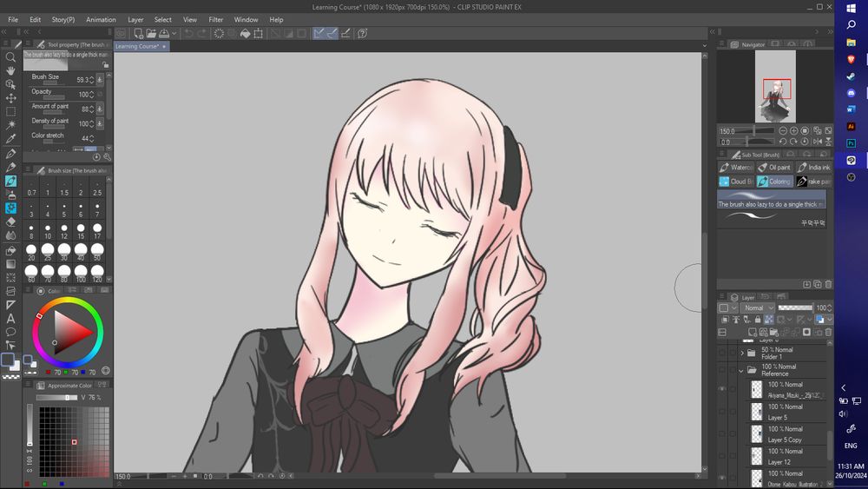Screen dimensions: 868x489
Task: Toggle Snap to Grid toolbar button
Action: click(345, 33)
